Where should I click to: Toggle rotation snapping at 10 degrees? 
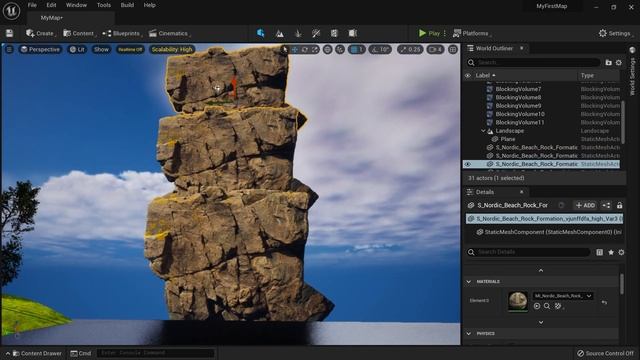380,49
